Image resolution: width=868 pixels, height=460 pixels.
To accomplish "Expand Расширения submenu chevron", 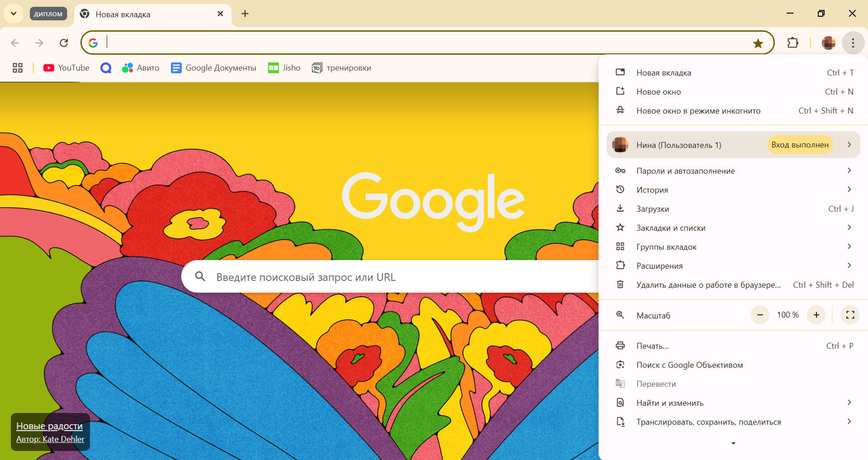I will [849, 266].
